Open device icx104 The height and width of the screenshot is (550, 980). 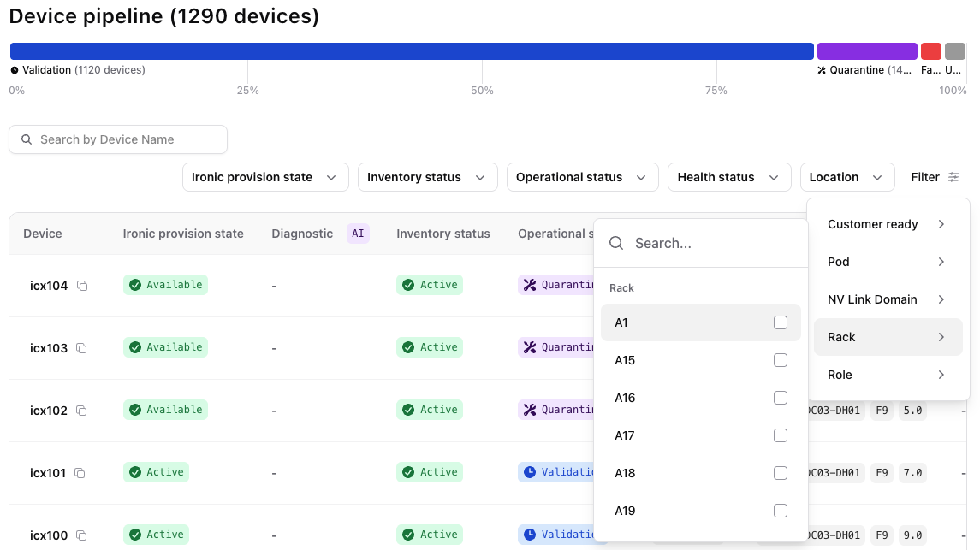49,286
